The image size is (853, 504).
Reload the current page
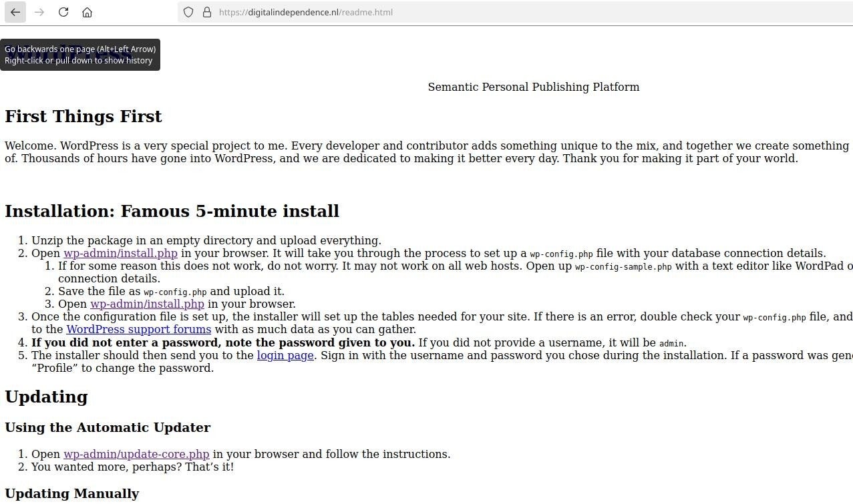(63, 12)
